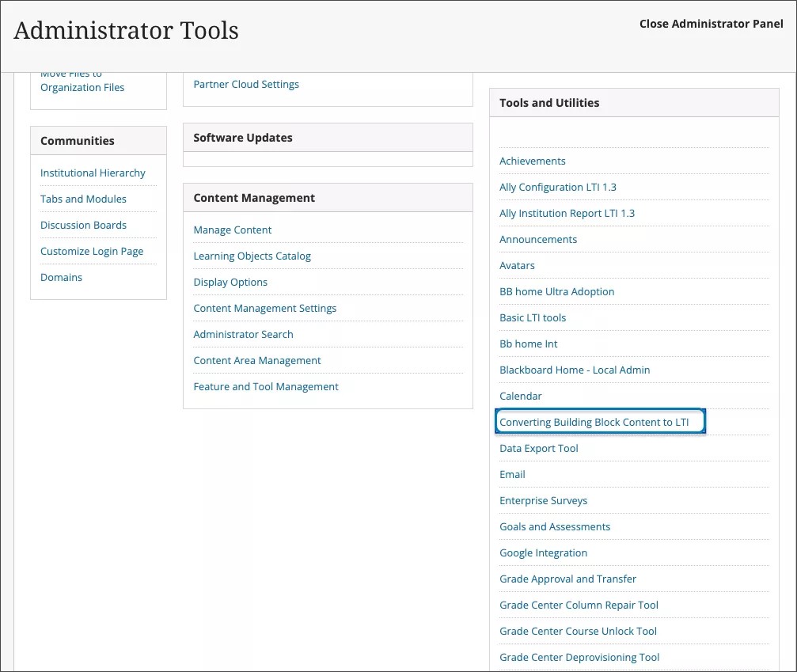Configure Google Integration

pyautogui.click(x=543, y=552)
